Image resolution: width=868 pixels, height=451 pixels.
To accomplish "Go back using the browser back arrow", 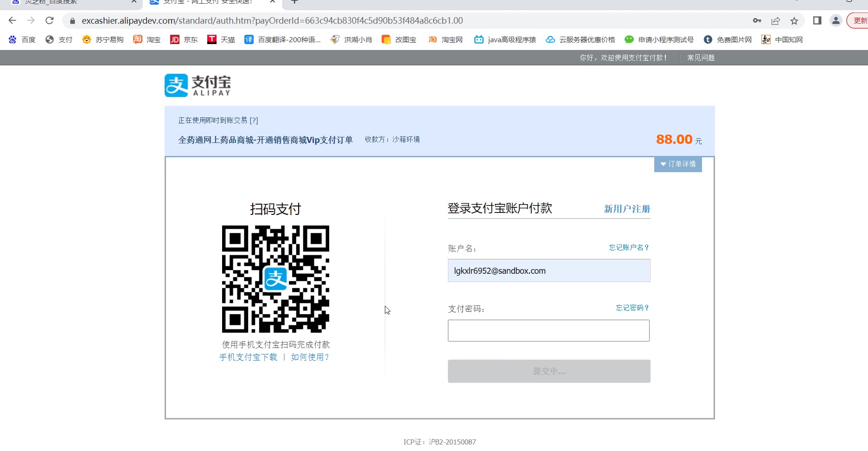I will (x=13, y=20).
